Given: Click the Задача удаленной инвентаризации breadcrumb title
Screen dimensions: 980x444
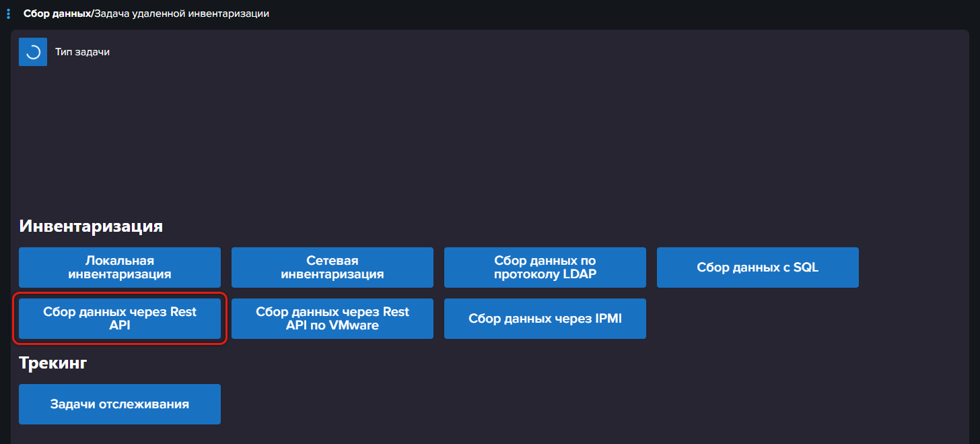Looking at the screenshot, I should 181,13.
